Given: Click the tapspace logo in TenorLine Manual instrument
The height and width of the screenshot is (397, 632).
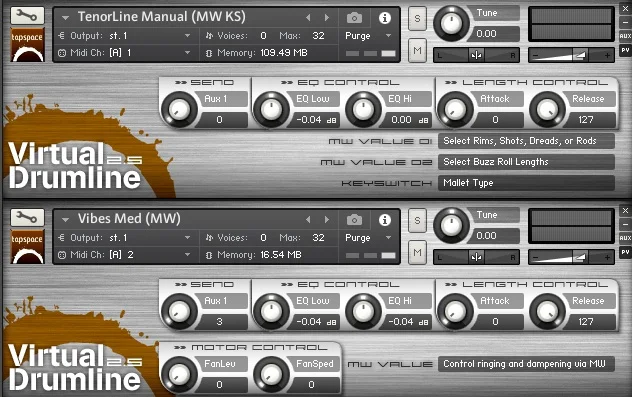Looking at the screenshot, I should [x=27, y=44].
